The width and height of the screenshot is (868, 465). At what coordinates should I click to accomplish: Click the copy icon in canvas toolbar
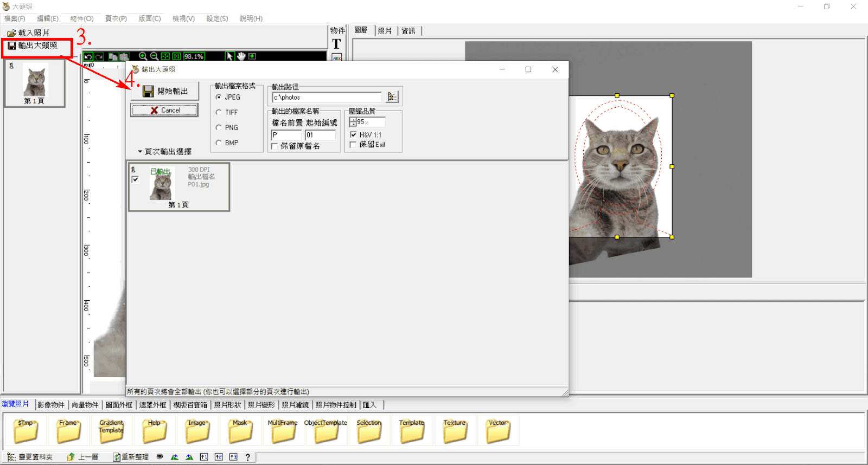pos(113,56)
